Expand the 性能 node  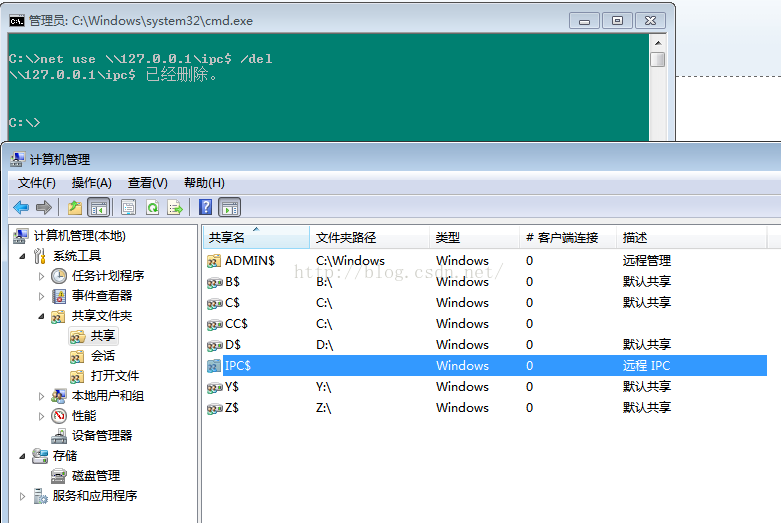click(x=41, y=416)
